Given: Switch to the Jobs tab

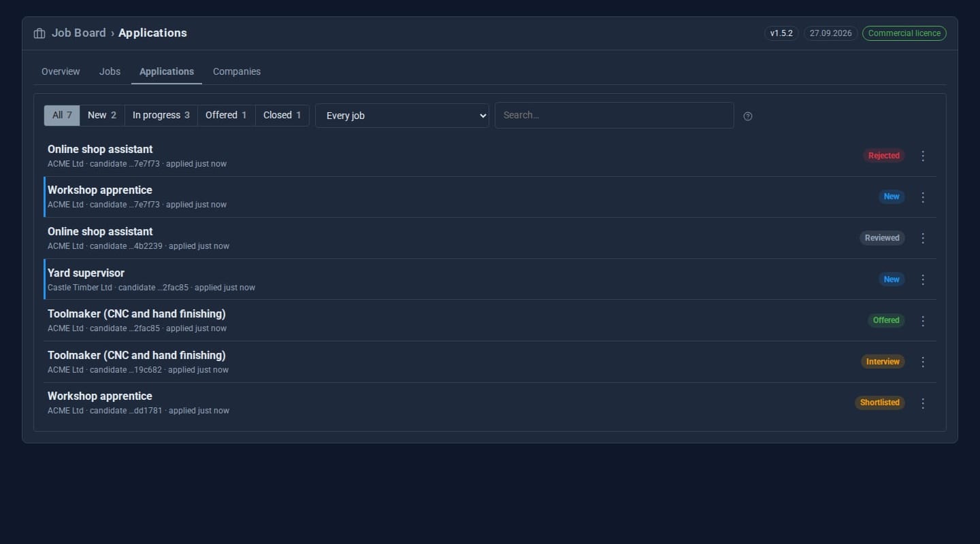Looking at the screenshot, I should 110,71.
